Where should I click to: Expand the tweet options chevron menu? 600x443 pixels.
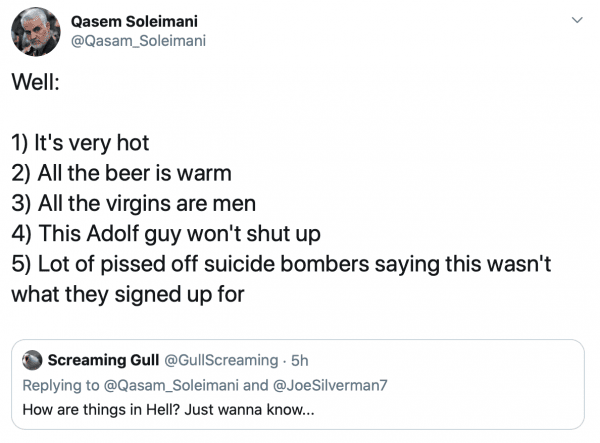576,19
